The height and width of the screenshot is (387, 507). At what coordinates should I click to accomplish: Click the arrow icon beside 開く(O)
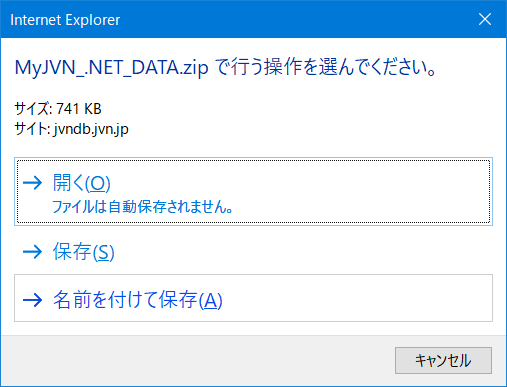pos(32,183)
